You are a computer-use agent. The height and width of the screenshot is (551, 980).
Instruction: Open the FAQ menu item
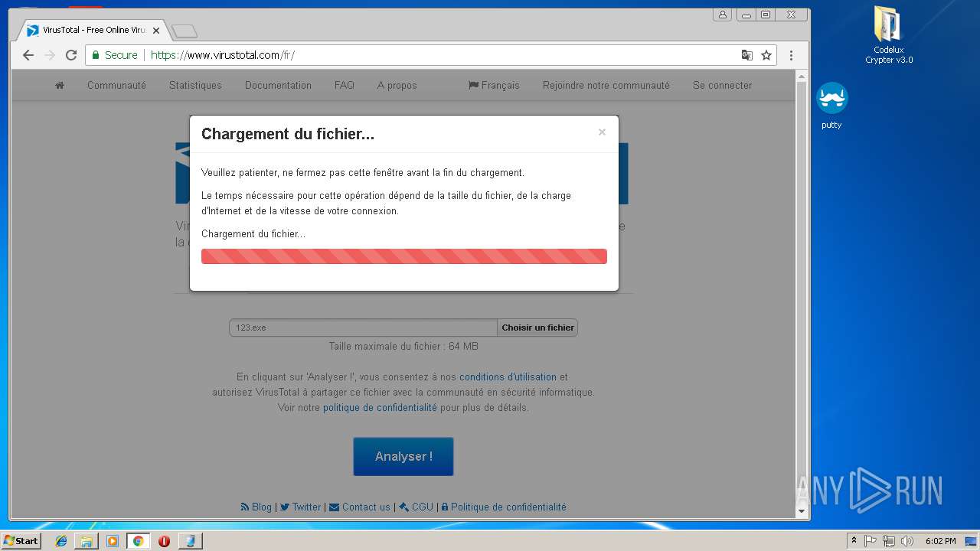pos(345,86)
